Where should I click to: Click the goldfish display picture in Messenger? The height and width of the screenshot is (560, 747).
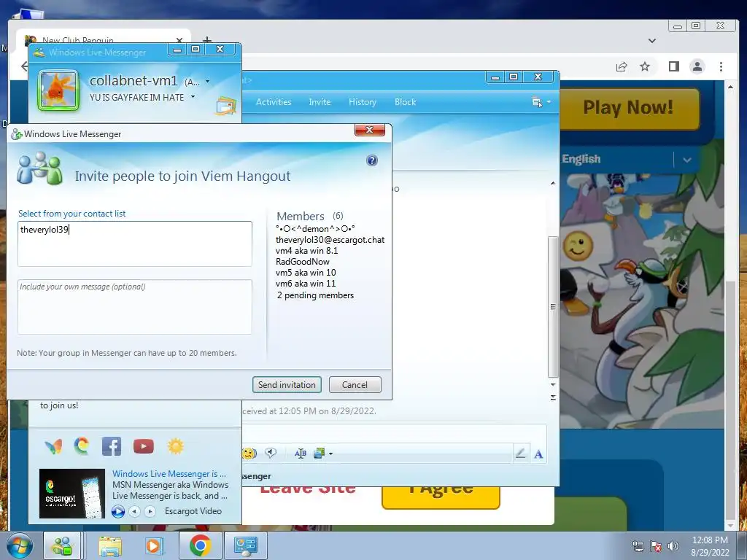(58, 90)
